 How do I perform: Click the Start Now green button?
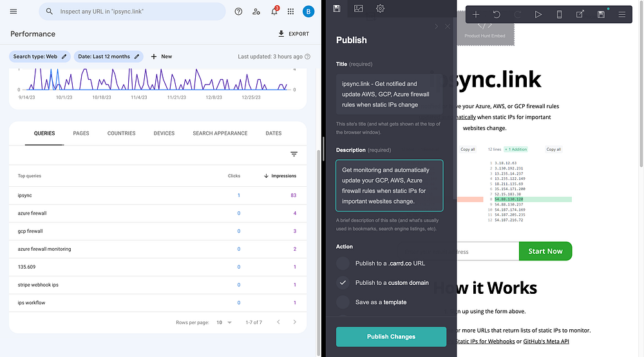pyautogui.click(x=545, y=251)
